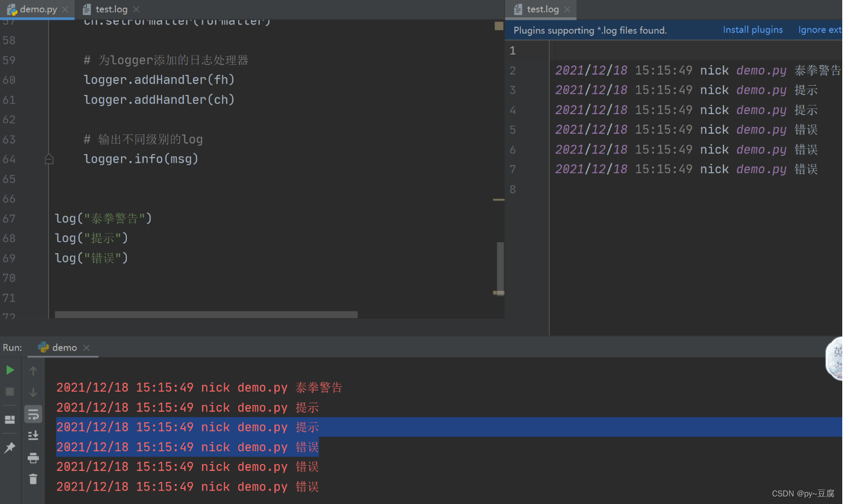Click console output line 泰拳警告
Screen dimensions: 844x504
coord(199,388)
